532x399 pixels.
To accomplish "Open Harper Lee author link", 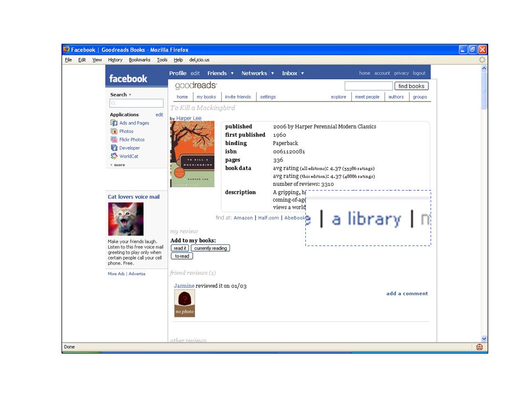I will point(188,118).
